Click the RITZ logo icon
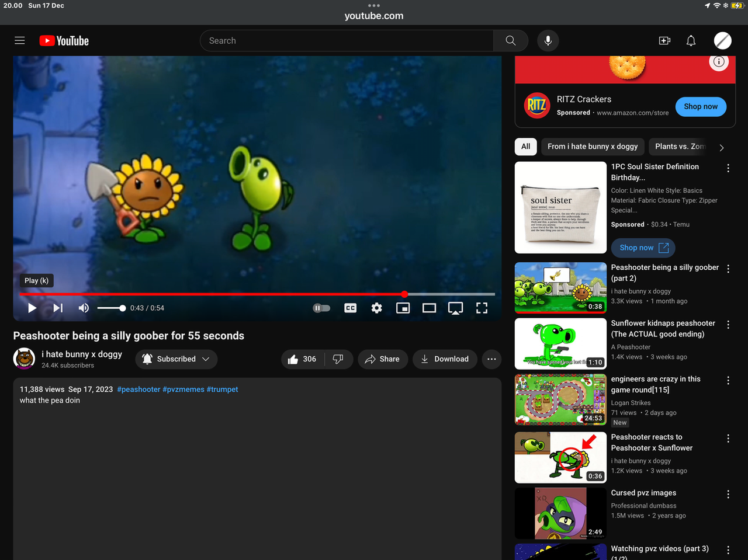The width and height of the screenshot is (748, 560). pos(536,105)
